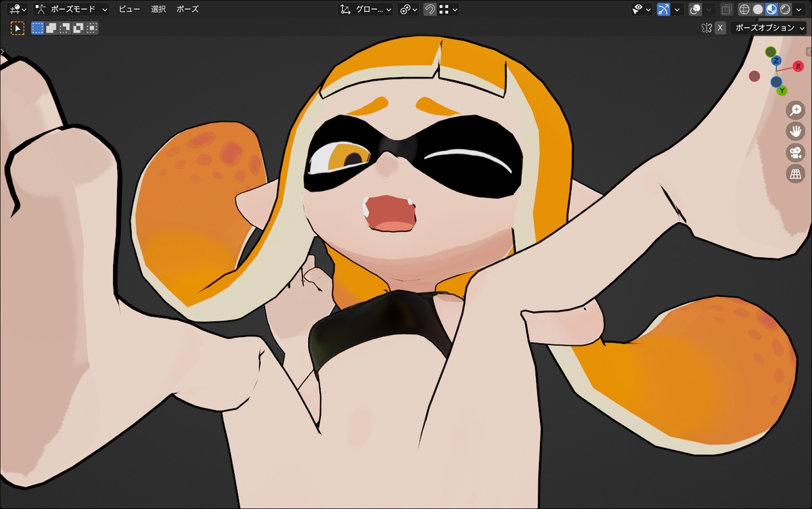Toggle the show gizmo button
The image size is (812, 509).
(x=664, y=9)
